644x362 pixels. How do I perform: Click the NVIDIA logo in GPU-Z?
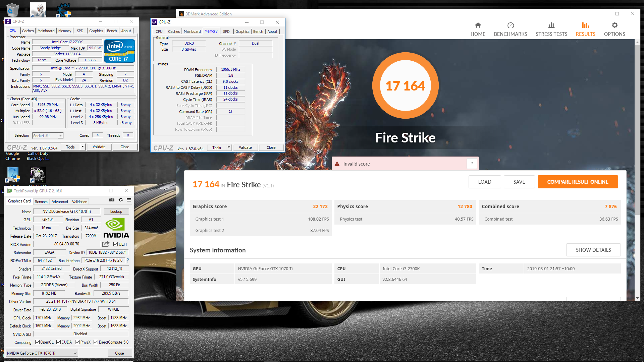tap(116, 228)
